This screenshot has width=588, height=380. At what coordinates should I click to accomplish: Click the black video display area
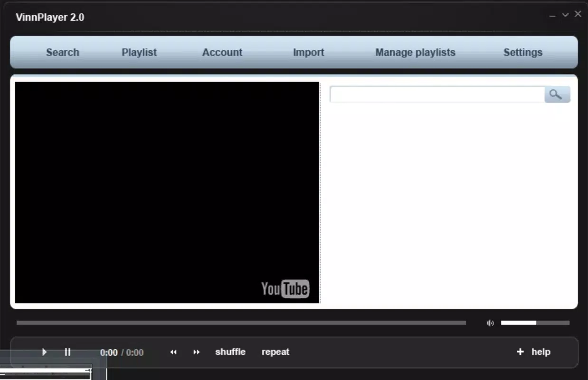(167, 192)
